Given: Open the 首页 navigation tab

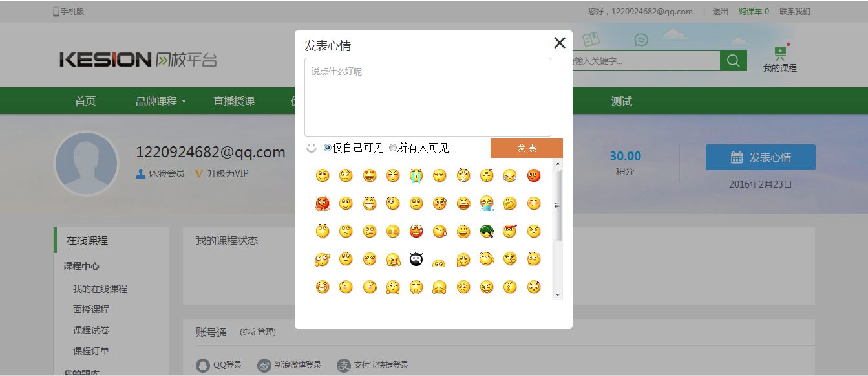Looking at the screenshot, I should [85, 102].
